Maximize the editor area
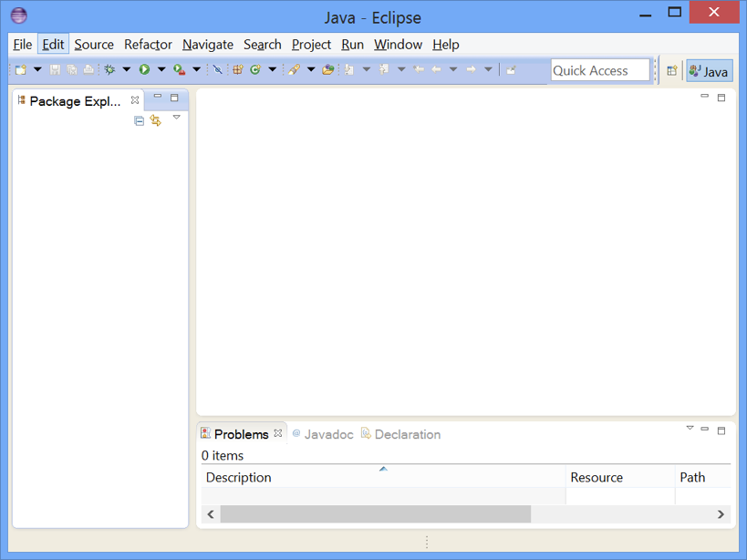 point(721,98)
